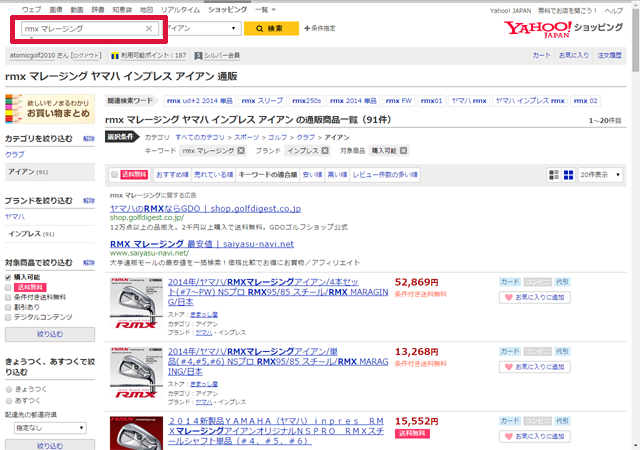Viewport: 640px width, 450px height.
Task: Open the ウェブ top navigation item
Action: coord(31,9)
